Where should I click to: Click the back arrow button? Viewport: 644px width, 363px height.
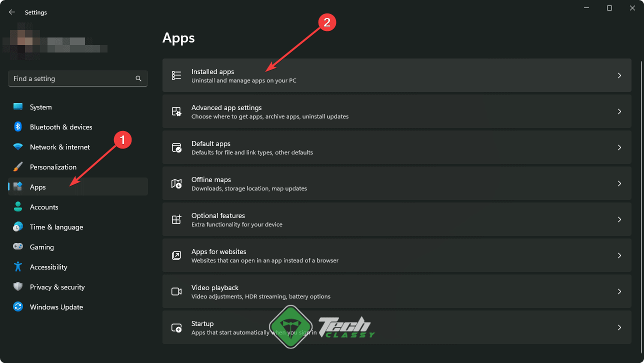click(x=11, y=12)
